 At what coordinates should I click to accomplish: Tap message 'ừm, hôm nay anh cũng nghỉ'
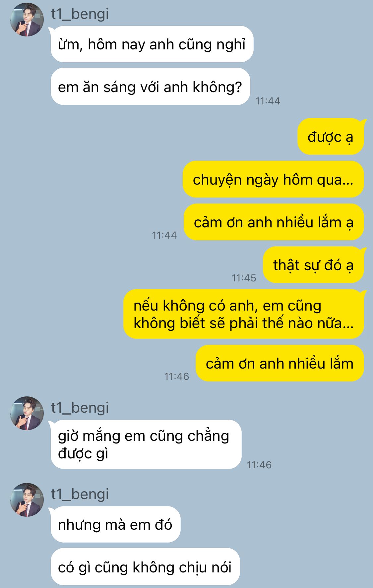coord(152,44)
